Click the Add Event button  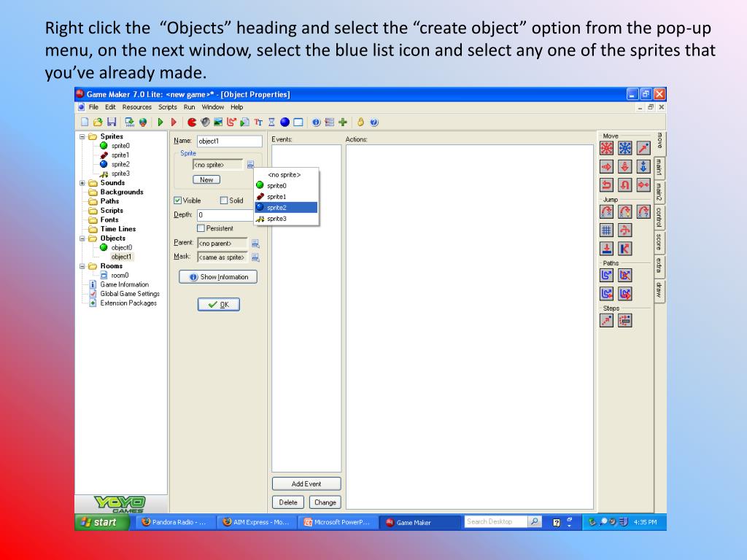click(306, 484)
